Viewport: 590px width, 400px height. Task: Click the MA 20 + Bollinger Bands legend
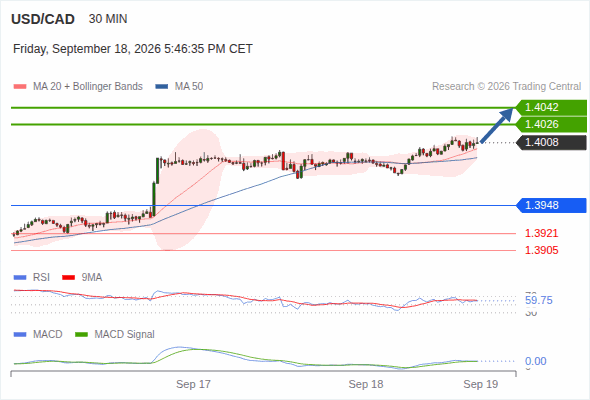[x=88, y=87]
